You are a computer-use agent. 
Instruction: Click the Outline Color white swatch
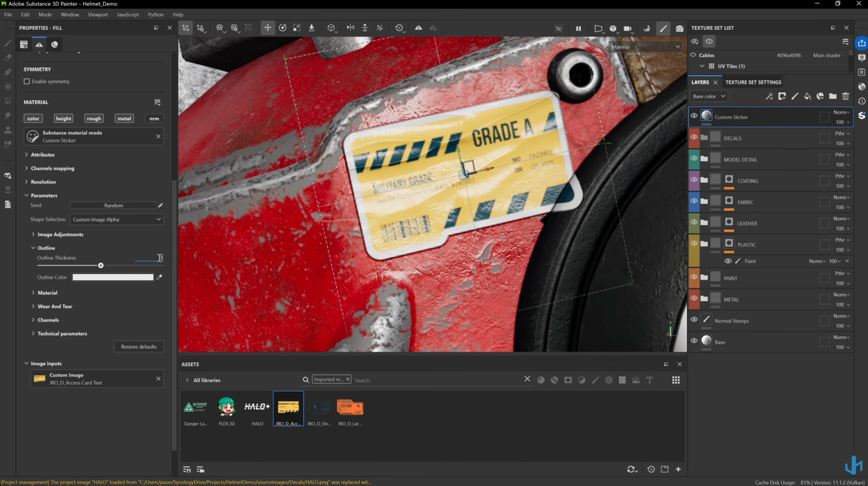(113, 277)
